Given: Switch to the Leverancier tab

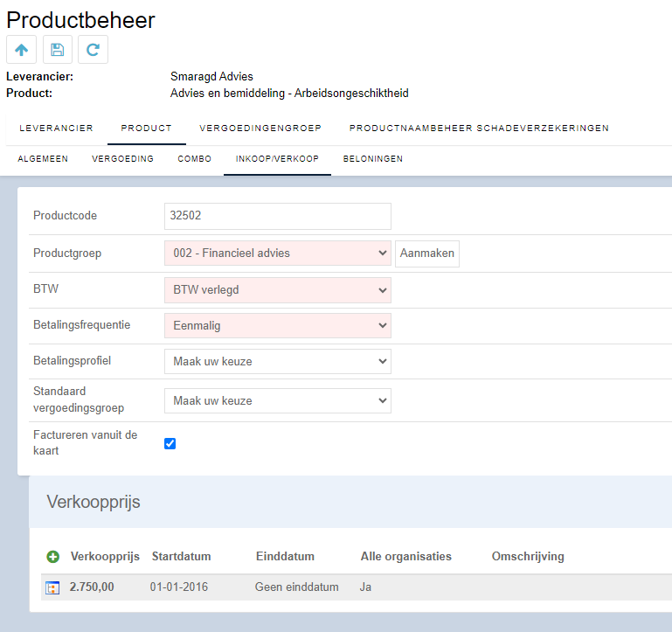Looking at the screenshot, I should click(56, 128).
